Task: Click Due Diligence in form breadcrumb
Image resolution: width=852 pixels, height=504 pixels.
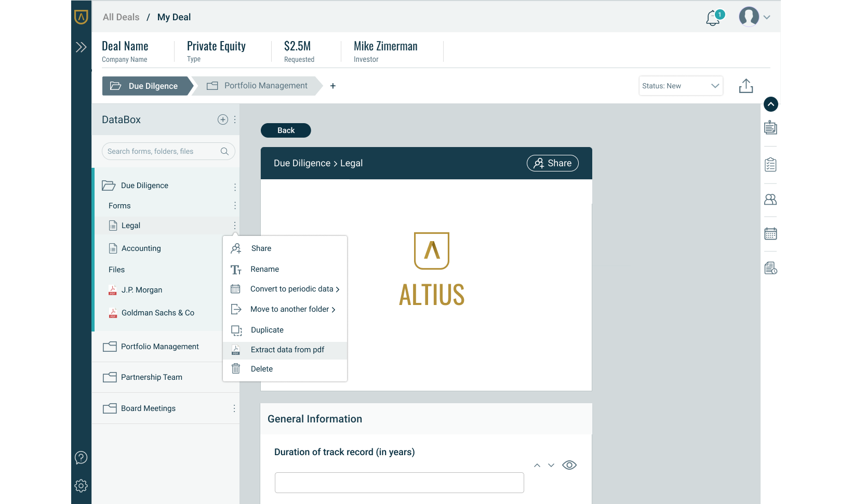Action: [302, 163]
